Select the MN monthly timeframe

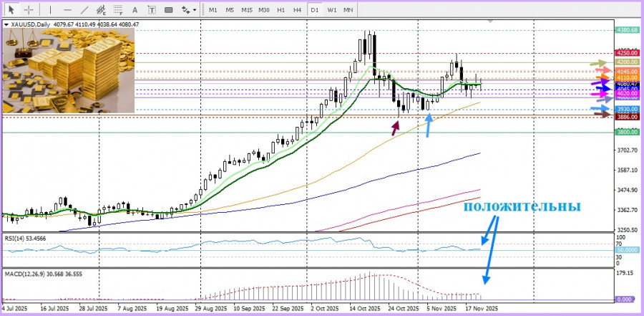[348, 10]
